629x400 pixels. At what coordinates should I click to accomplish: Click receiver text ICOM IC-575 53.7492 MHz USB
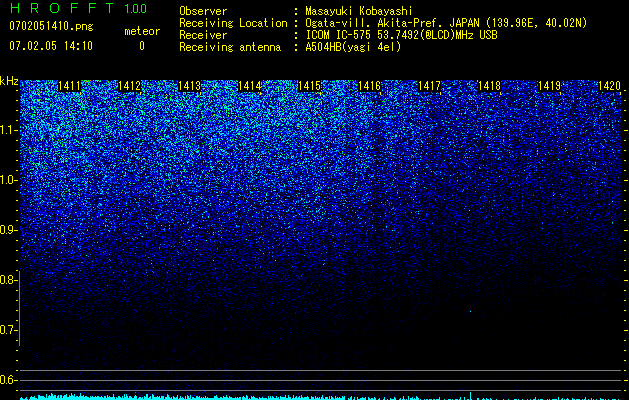(401, 35)
